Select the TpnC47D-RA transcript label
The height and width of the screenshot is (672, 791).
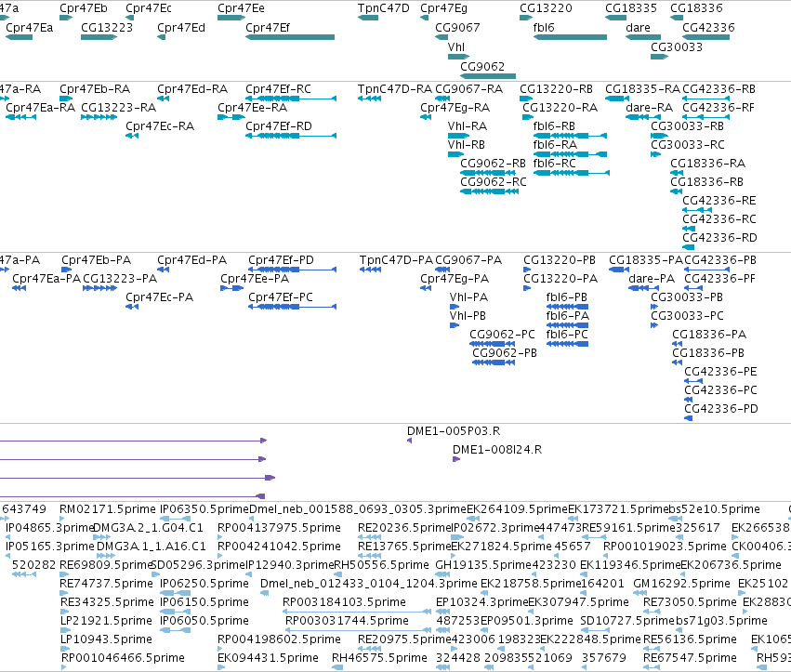tap(395, 89)
